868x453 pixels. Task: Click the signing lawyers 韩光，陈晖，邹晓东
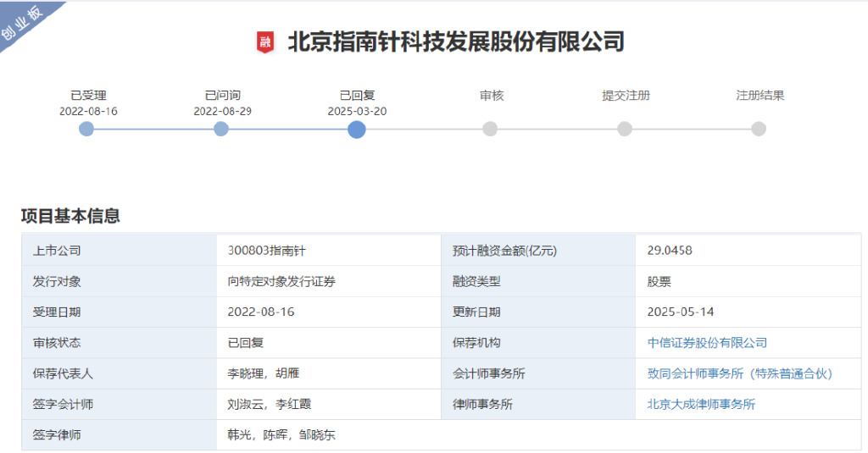tap(281, 435)
